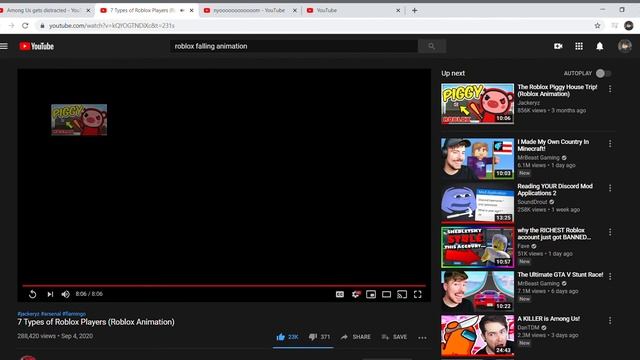Replay the video with the replay button
This screenshot has width=640, height=360.
coord(33,294)
